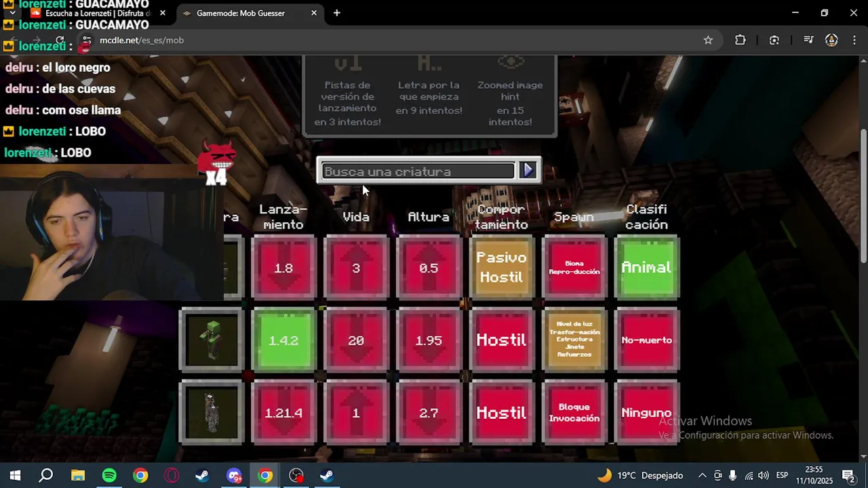This screenshot has height=488, width=868.
Task: Close the 'Gamemode: Mob Guesser' tab
Action: pos(314,13)
